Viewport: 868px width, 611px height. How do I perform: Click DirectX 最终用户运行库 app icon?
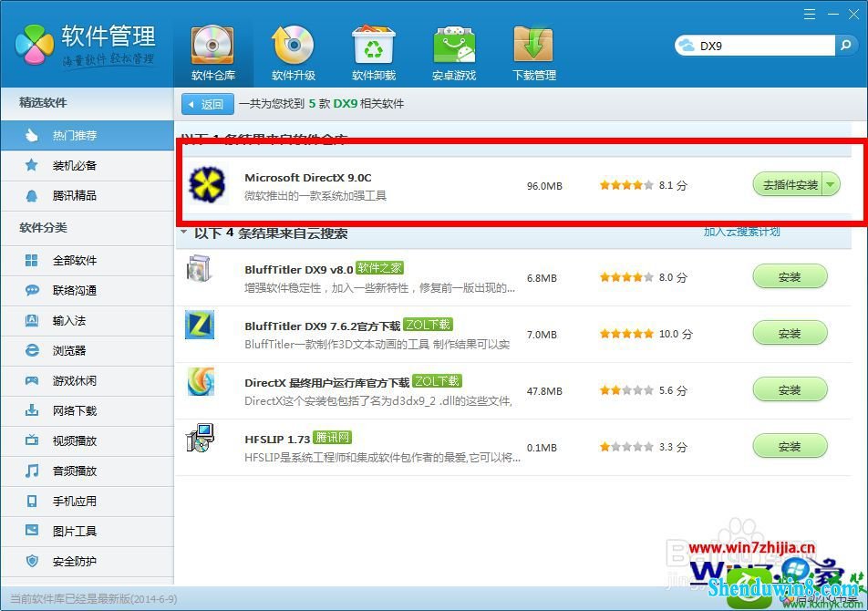tap(201, 381)
